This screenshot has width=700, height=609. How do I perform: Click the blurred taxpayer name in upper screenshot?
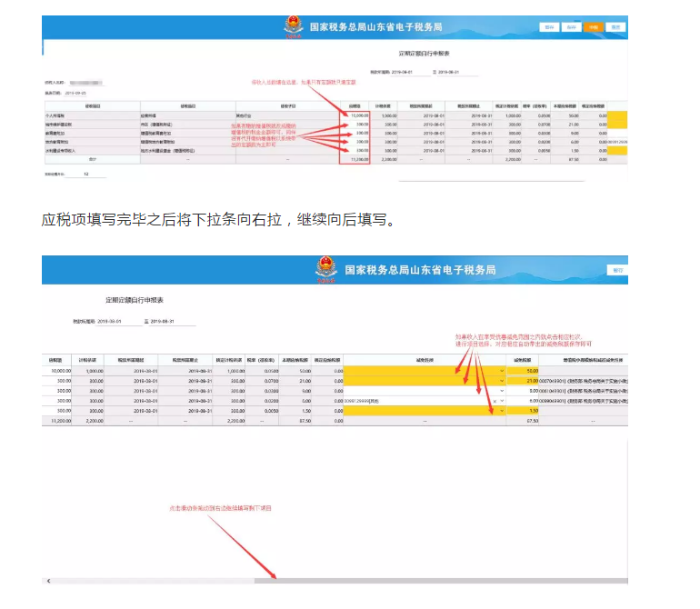pyautogui.click(x=86, y=83)
